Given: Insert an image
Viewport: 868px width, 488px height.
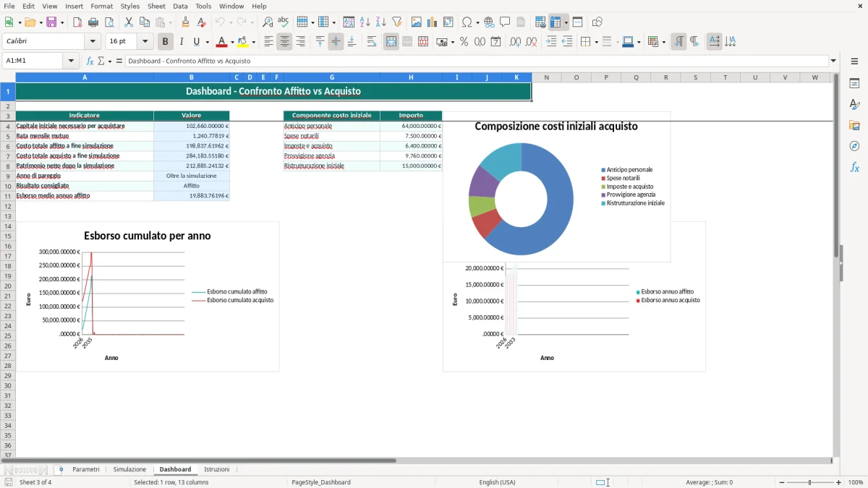Looking at the screenshot, I should click(417, 22).
